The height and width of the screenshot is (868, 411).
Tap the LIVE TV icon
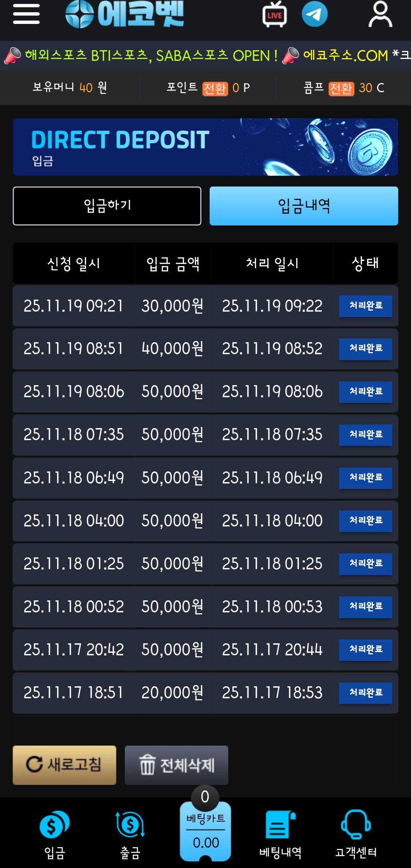coord(274,14)
